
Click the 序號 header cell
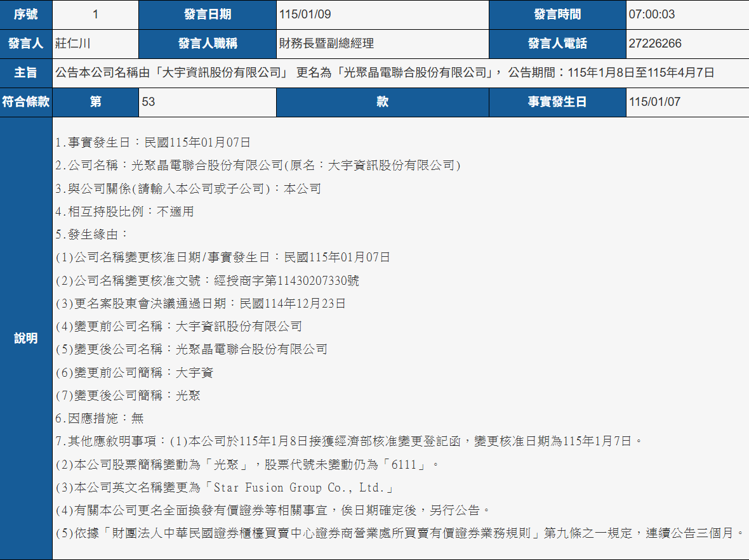click(25, 15)
